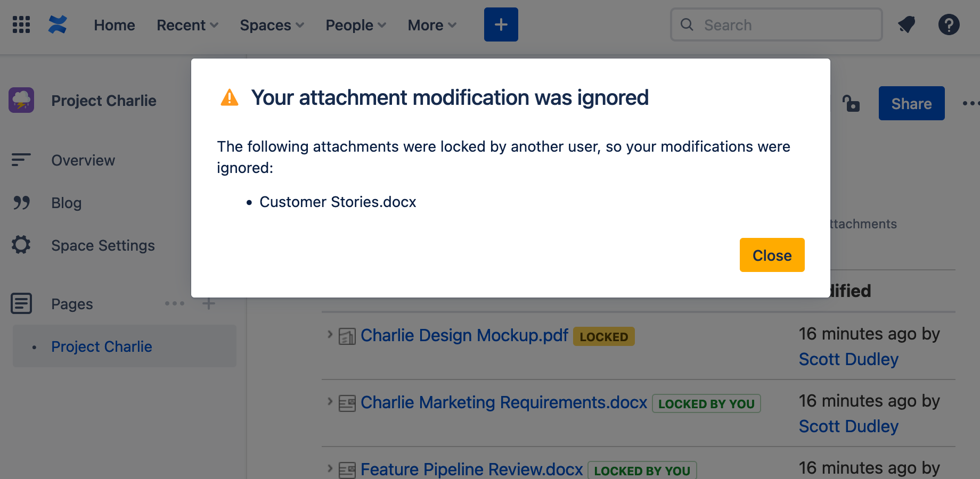The image size is (980, 479).
Task: Open the app switcher grid icon
Action: tap(21, 24)
